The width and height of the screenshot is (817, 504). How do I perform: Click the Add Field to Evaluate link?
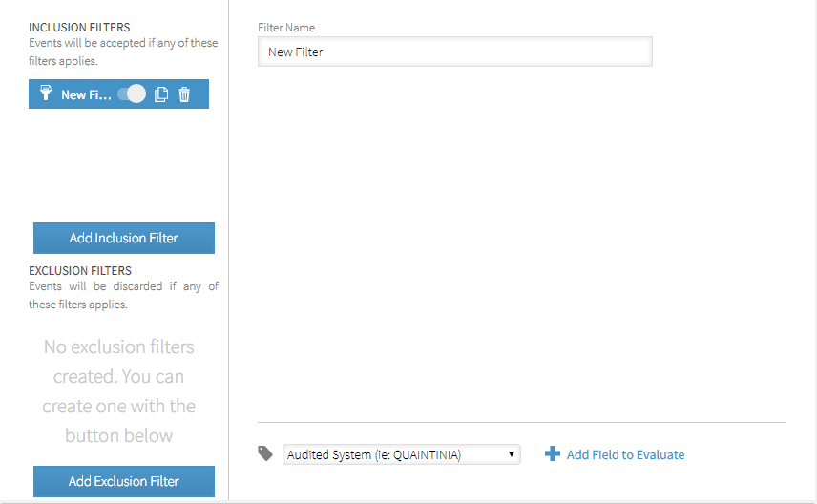[625, 455]
